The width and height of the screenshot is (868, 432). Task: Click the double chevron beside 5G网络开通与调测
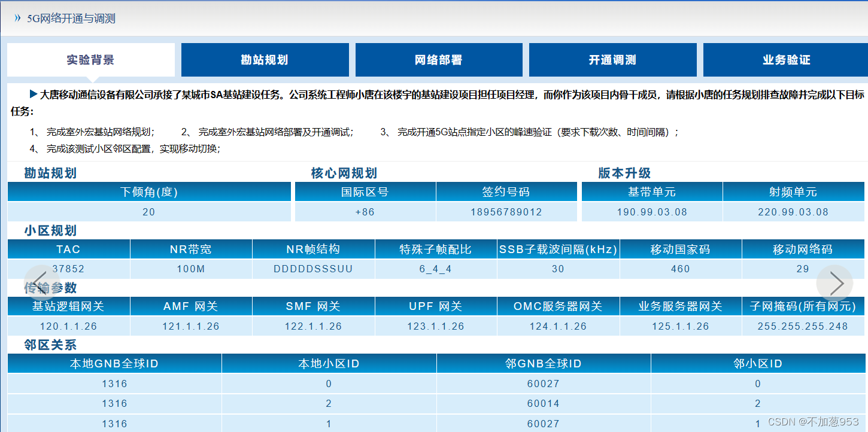point(17,19)
